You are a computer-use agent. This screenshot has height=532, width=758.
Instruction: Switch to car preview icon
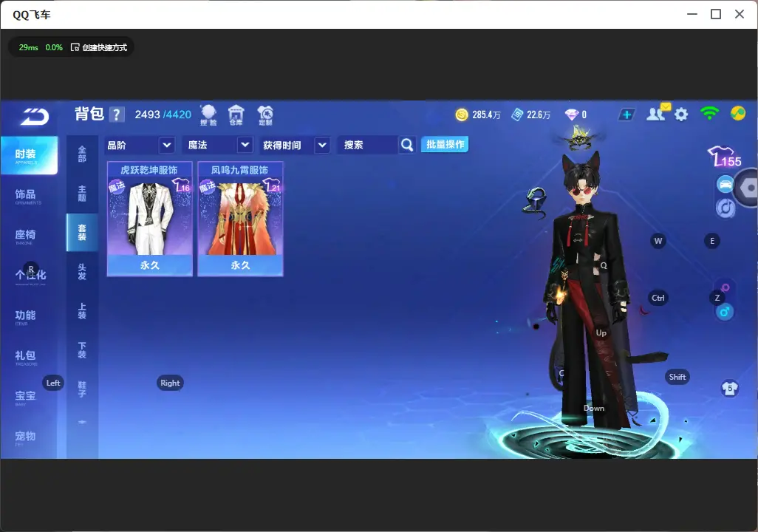click(725, 184)
